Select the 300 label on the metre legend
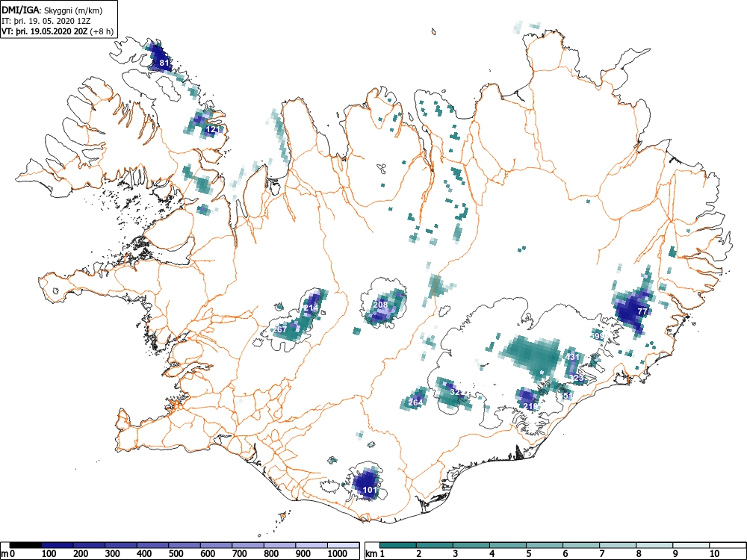747x560 pixels. [113, 554]
